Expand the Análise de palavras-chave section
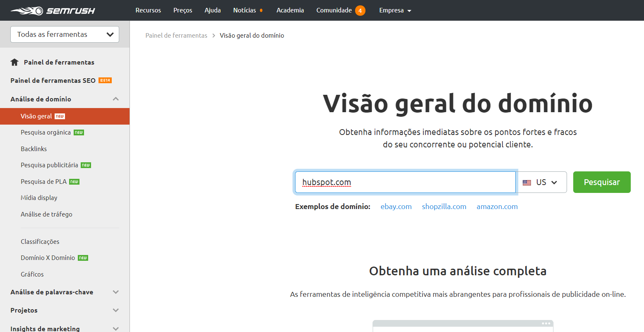Screen dimensions: 644x332 pos(116,292)
